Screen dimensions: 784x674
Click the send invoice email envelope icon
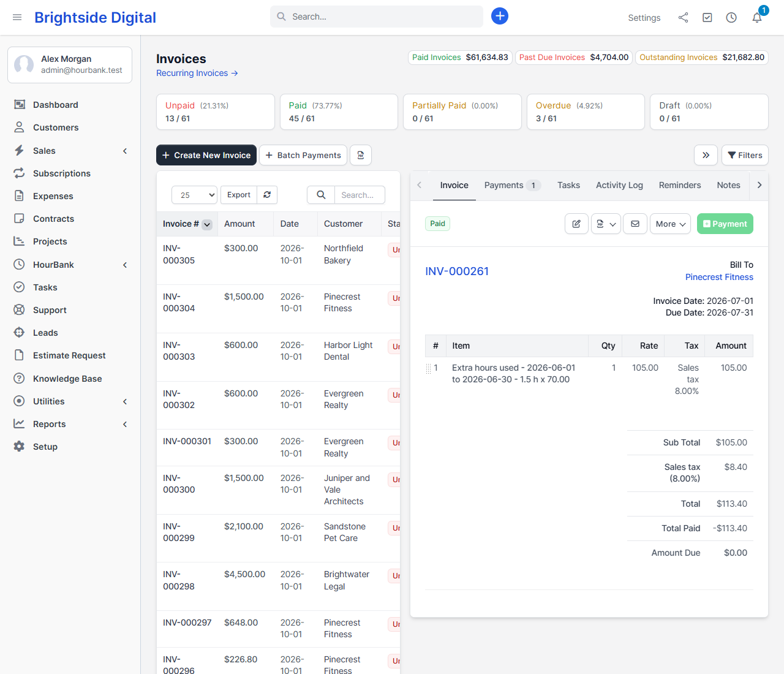coord(635,224)
